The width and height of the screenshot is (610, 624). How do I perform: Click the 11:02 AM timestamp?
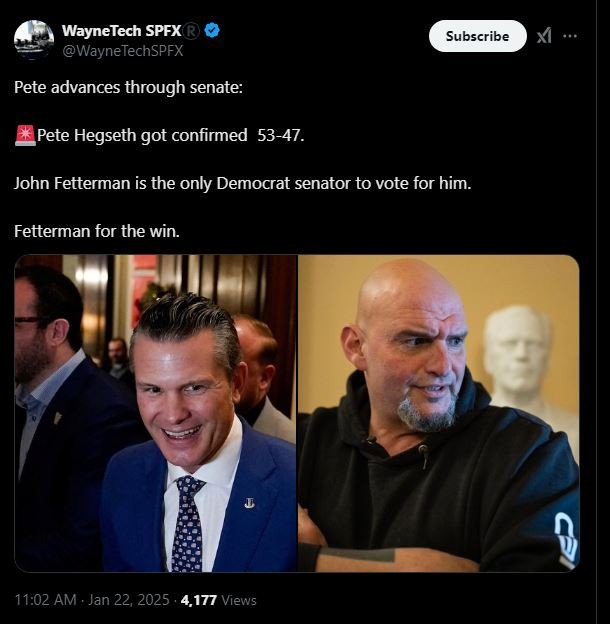coord(45,600)
